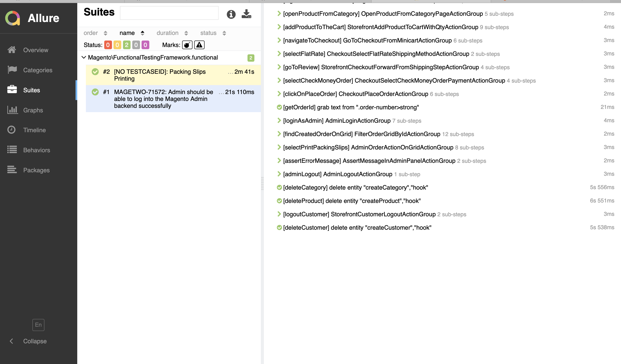Expand the clickOnPlaceOrder step
The image size is (621, 364).
point(279,94)
